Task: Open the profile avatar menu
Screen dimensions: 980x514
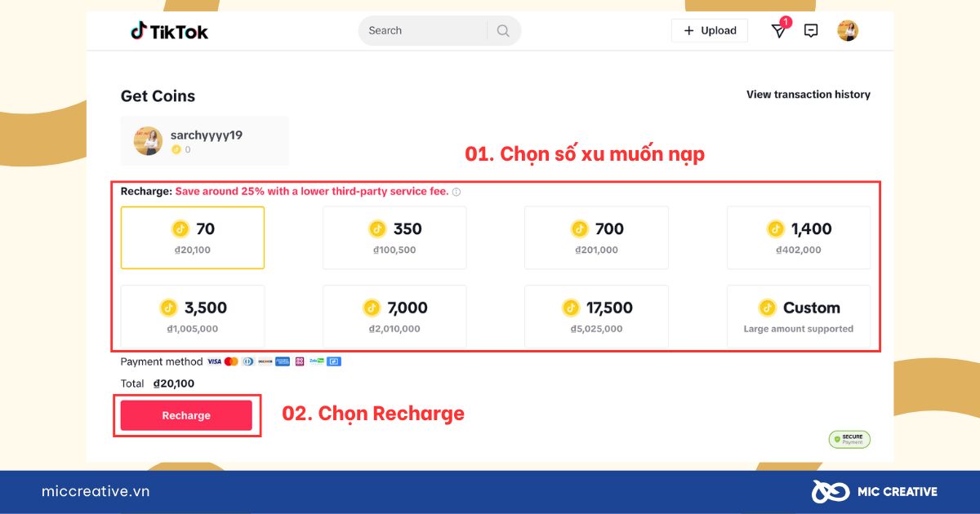Action: (848, 31)
